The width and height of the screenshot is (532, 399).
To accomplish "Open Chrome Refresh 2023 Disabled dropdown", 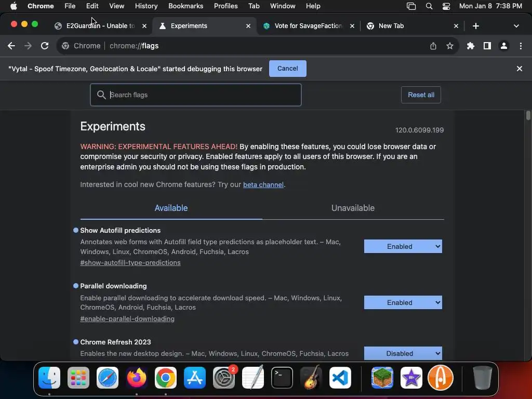I will pos(403,353).
